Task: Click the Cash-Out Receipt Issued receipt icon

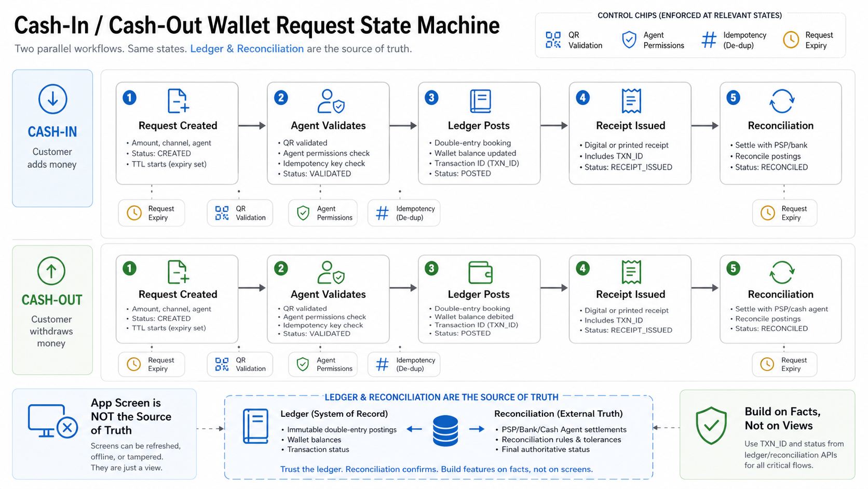Action: (631, 272)
